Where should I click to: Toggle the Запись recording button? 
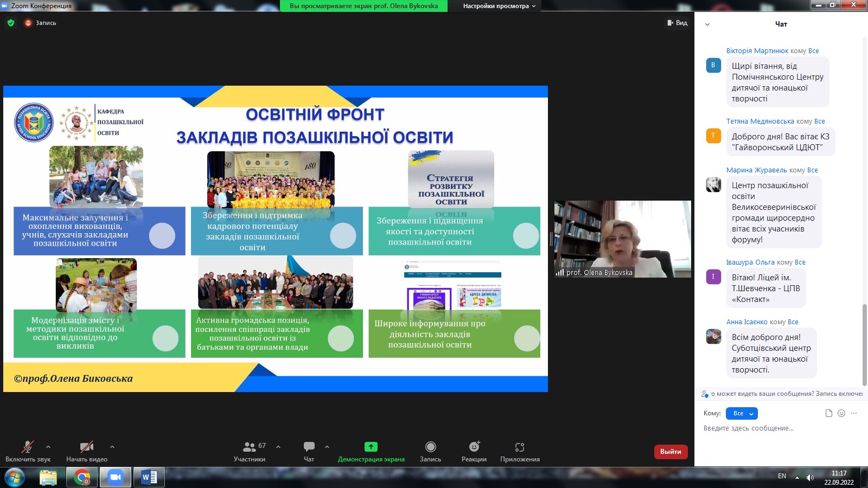pos(430,447)
